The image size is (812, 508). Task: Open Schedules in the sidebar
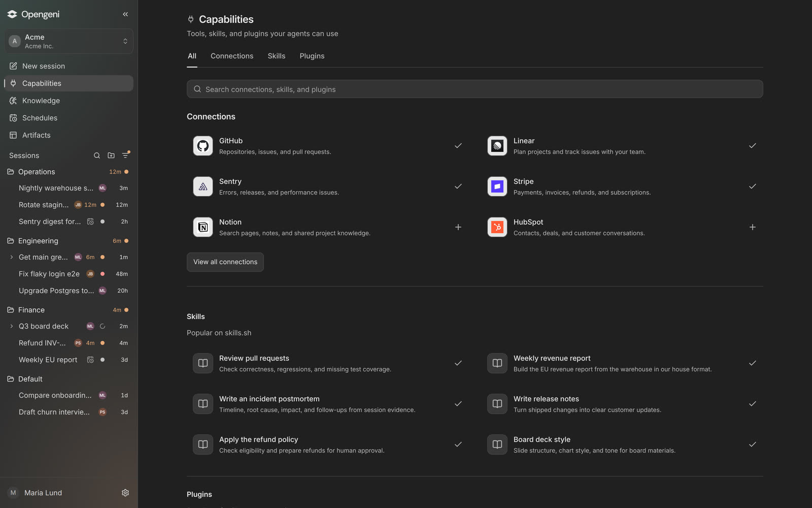coord(69,118)
